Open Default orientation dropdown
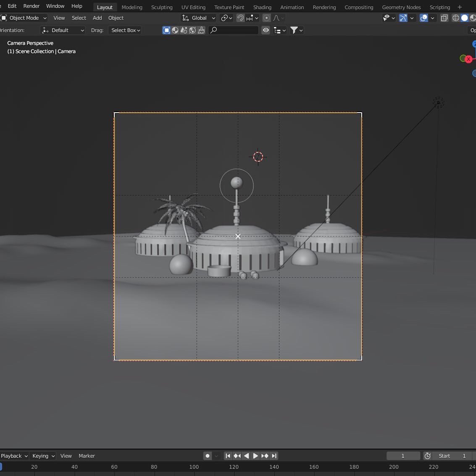This screenshot has height=476, width=476. tap(63, 30)
